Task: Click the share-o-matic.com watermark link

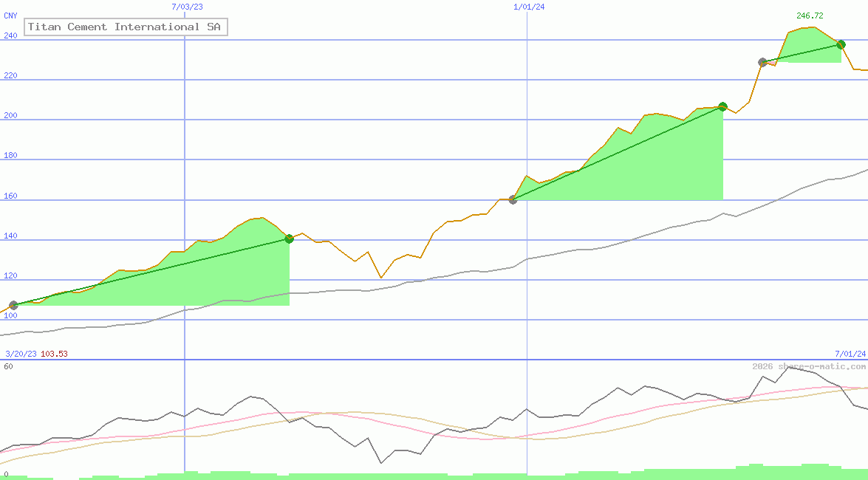Action: coord(809,366)
